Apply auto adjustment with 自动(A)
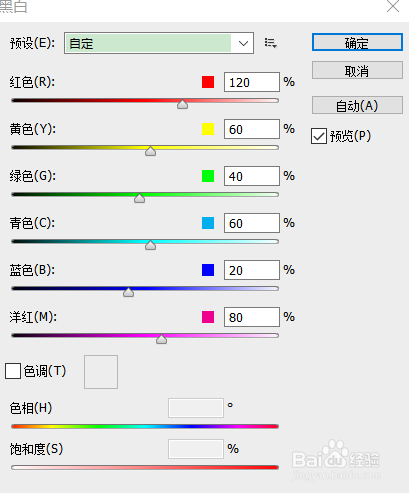The width and height of the screenshot is (409, 493). (x=357, y=106)
